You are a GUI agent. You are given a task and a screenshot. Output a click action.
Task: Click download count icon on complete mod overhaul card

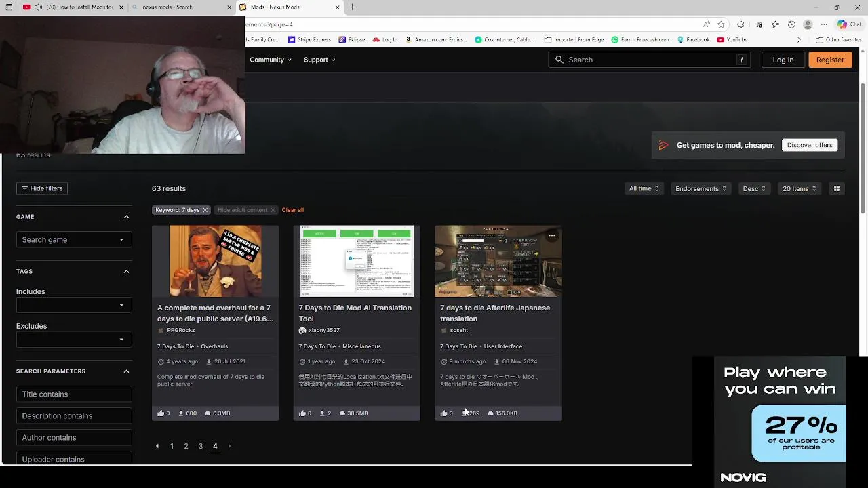click(x=180, y=413)
